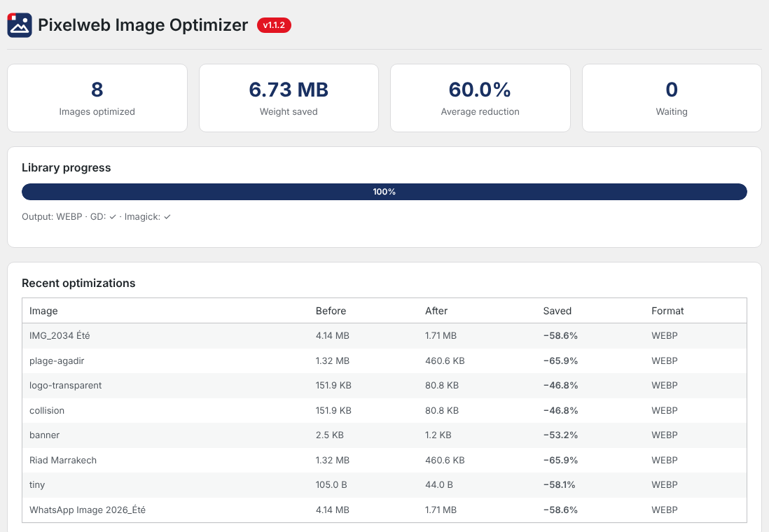
Task: Select the 6.73 MB Weight saved value
Action: pos(289,90)
